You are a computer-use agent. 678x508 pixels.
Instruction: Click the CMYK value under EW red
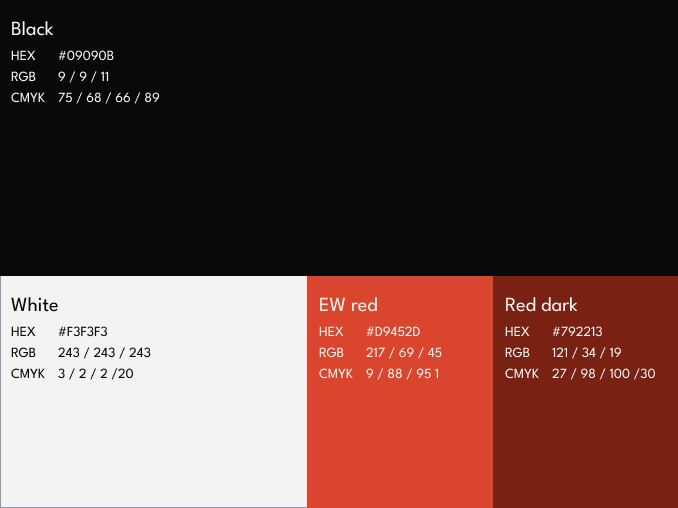403,374
